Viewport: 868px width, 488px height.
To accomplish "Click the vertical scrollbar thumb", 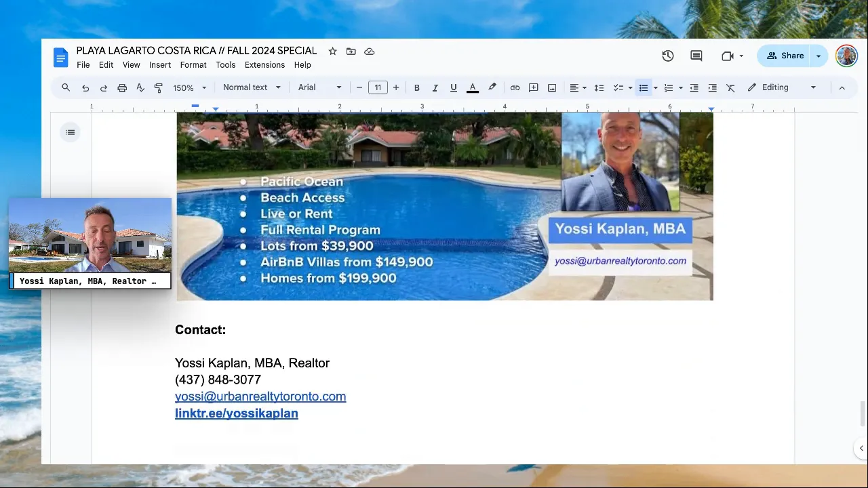I will 863,413.
